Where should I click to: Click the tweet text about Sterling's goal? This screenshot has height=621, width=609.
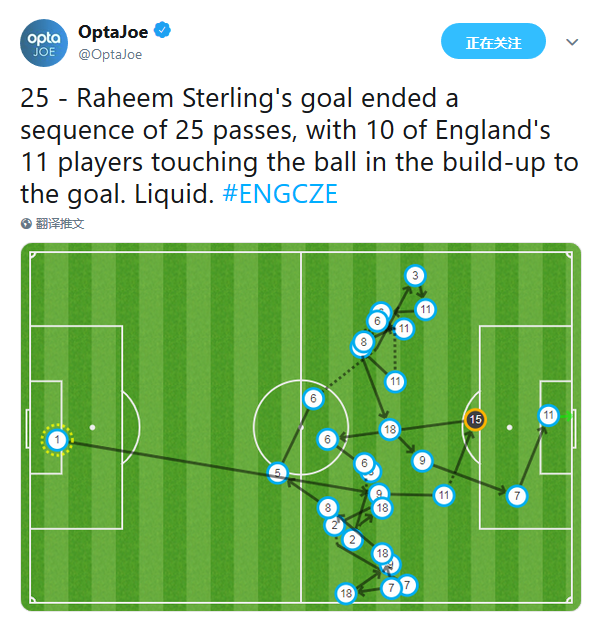click(299, 146)
